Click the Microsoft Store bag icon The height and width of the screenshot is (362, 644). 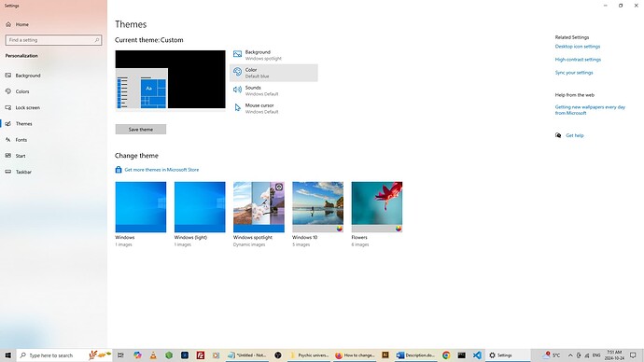click(x=119, y=170)
